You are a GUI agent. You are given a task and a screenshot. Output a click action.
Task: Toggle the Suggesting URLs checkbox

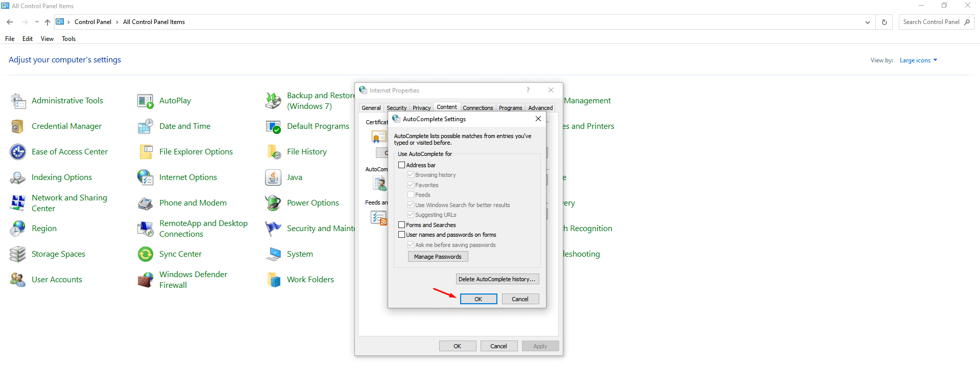tap(411, 215)
